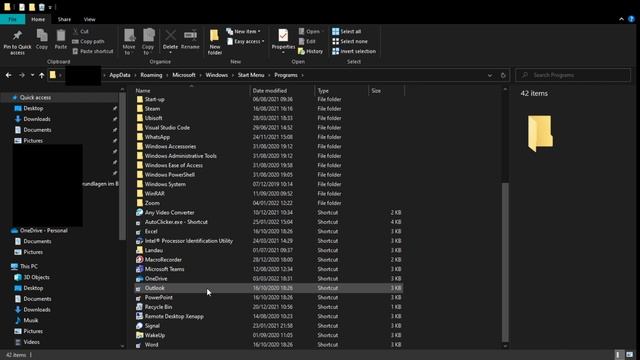Go back with the Back arrow
This screenshot has height=360, width=640.
(9, 75)
